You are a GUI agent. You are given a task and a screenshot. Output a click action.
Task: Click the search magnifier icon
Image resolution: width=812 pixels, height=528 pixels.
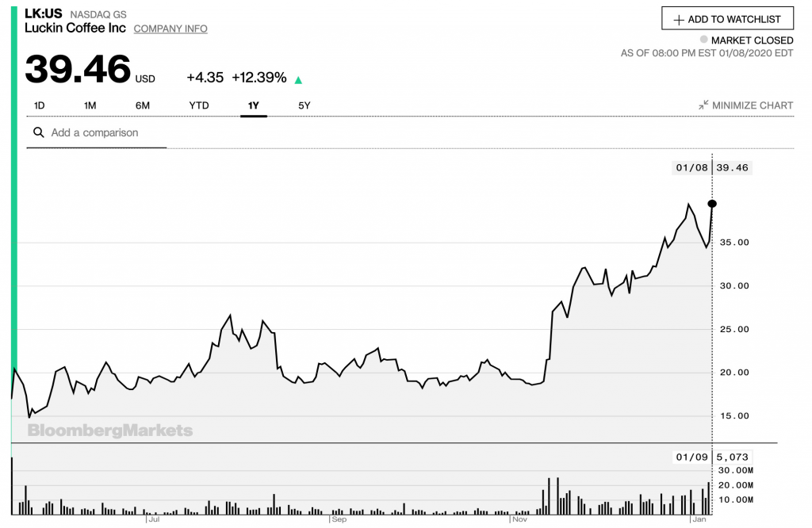click(38, 132)
